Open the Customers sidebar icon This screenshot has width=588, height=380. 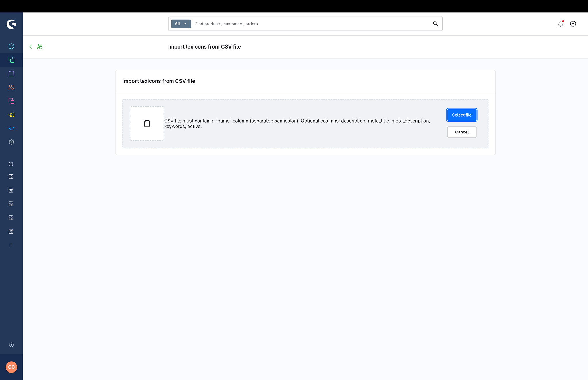(x=11, y=87)
